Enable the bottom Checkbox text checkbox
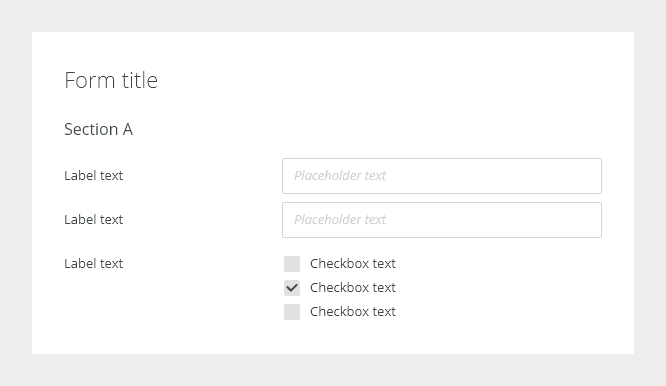The width and height of the screenshot is (666, 386). click(x=292, y=312)
